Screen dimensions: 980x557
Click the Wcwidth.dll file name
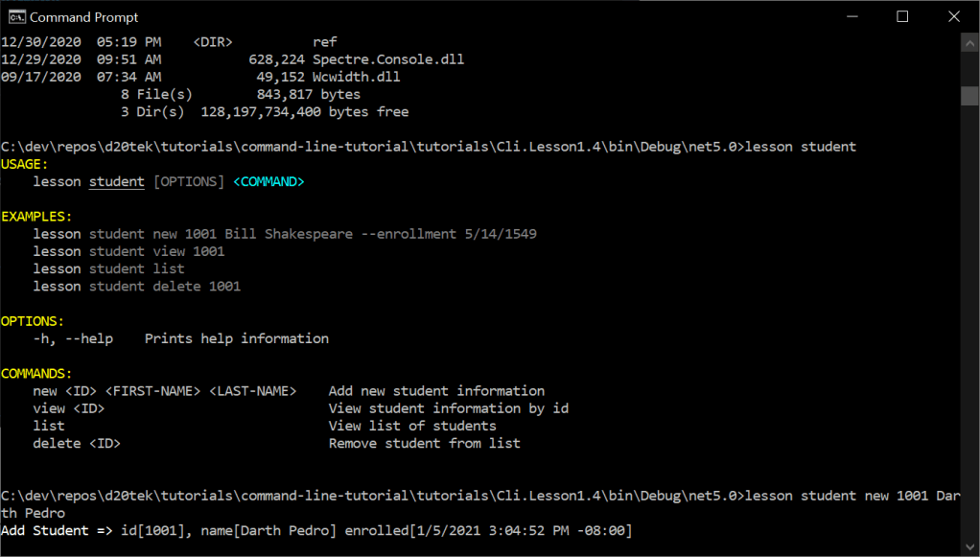357,77
